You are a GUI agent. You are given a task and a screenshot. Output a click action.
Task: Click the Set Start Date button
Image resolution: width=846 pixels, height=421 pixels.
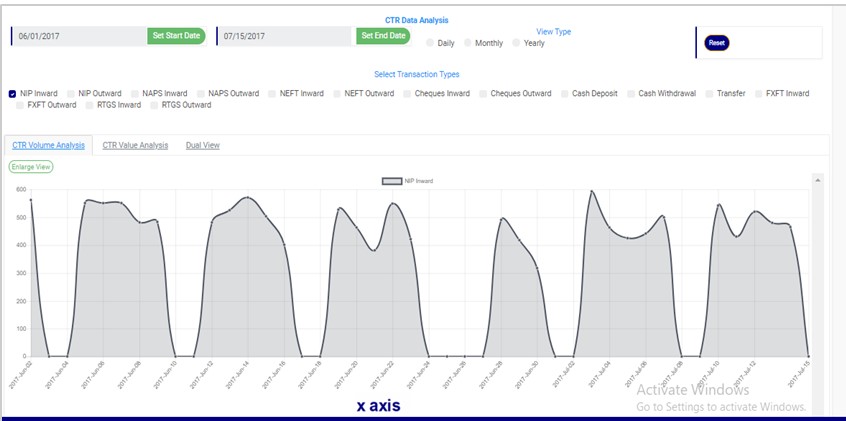pos(176,36)
